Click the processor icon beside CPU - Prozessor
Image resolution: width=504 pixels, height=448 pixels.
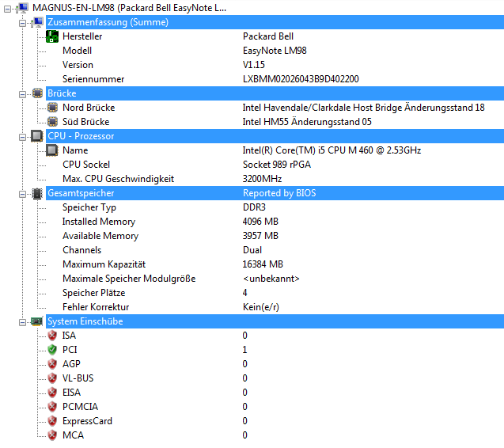click(37, 135)
